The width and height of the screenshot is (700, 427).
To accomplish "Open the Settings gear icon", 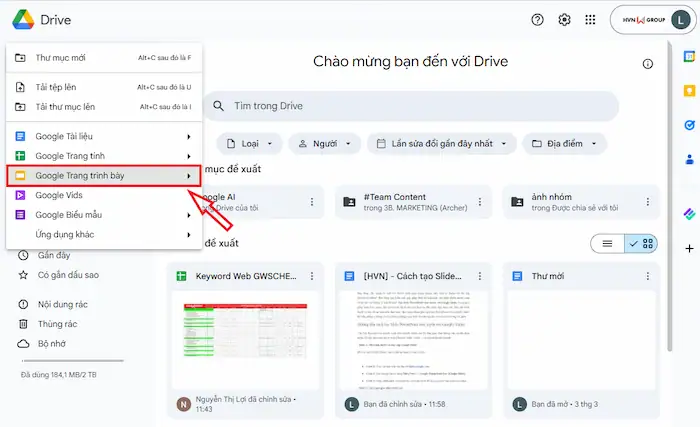I will tap(564, 20).
